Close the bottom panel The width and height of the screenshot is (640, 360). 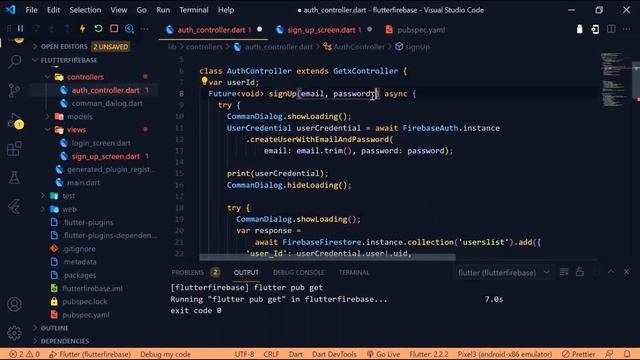(x=627, y=272)
